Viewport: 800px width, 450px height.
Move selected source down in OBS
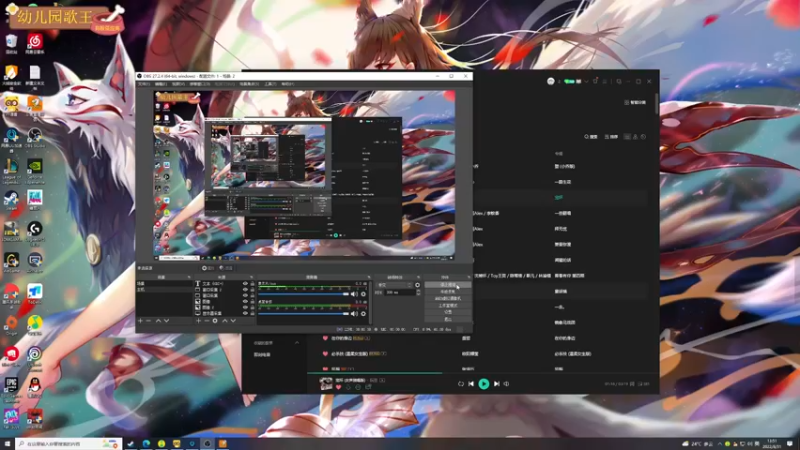[x=233, y=321]
